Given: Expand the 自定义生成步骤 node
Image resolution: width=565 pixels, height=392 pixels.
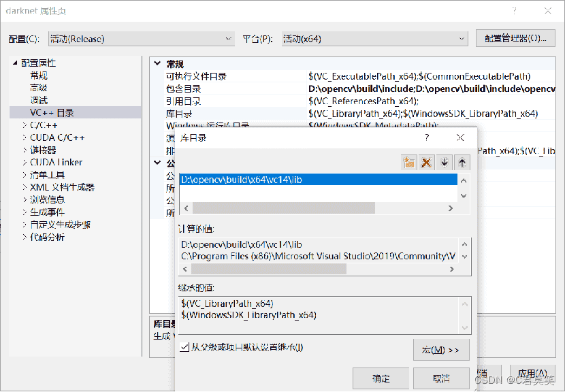Looking at the screenshot, I should (24, 225).
